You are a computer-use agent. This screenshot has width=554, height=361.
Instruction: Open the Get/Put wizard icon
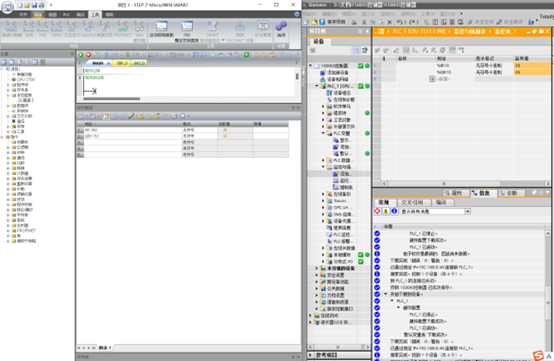pyautogui.click(x=88, y=28)
